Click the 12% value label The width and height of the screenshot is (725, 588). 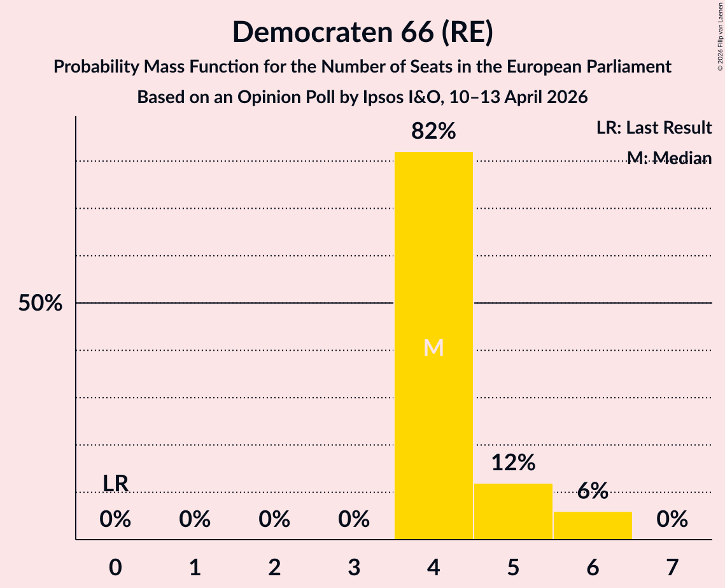tap(513, 463)
